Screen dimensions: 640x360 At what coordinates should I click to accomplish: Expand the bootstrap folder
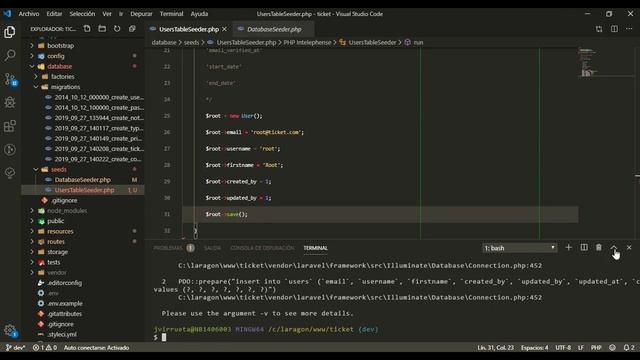click(60, 45)
